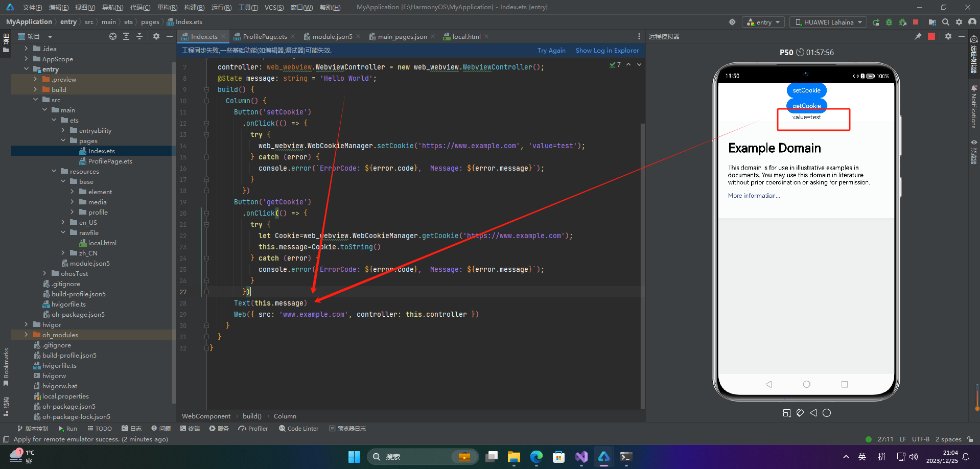Open the HUAWEI Lahaina device dropdown
Screen dimensions: 980x469
pyautogui.click(x=828, y=22)
